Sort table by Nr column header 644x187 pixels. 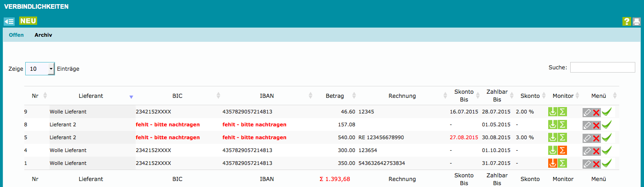[x=35, y=96]
